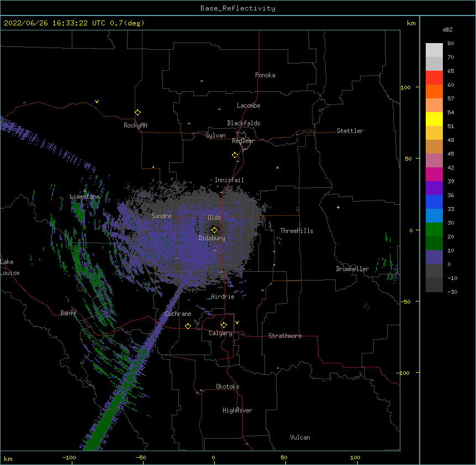Click the -50 tick on the bottom axis
This screenshot has width=476, height=465.
coord(141,457)
